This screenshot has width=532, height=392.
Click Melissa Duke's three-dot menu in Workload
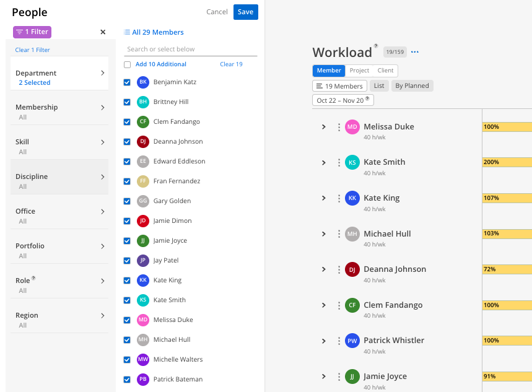[339, 127]
